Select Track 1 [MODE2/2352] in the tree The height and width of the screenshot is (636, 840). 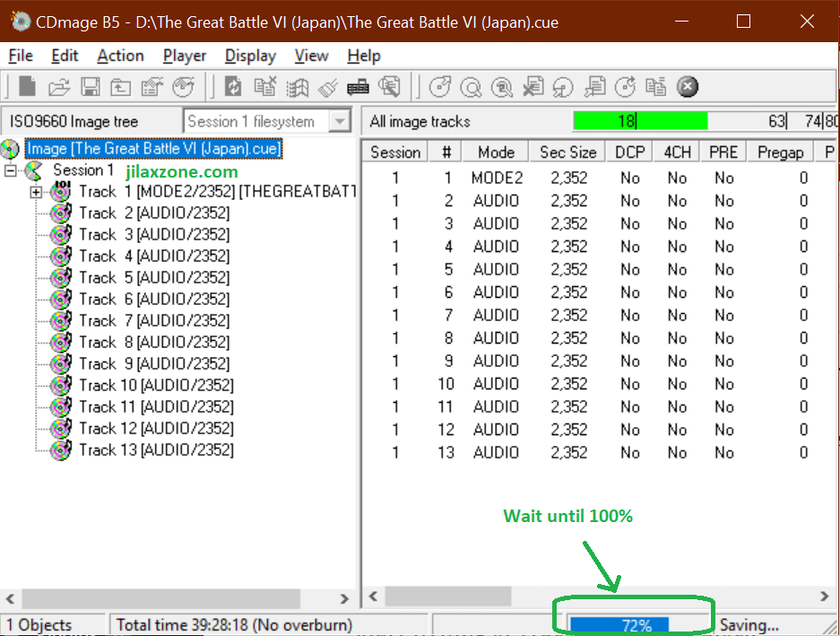(218, 191)
